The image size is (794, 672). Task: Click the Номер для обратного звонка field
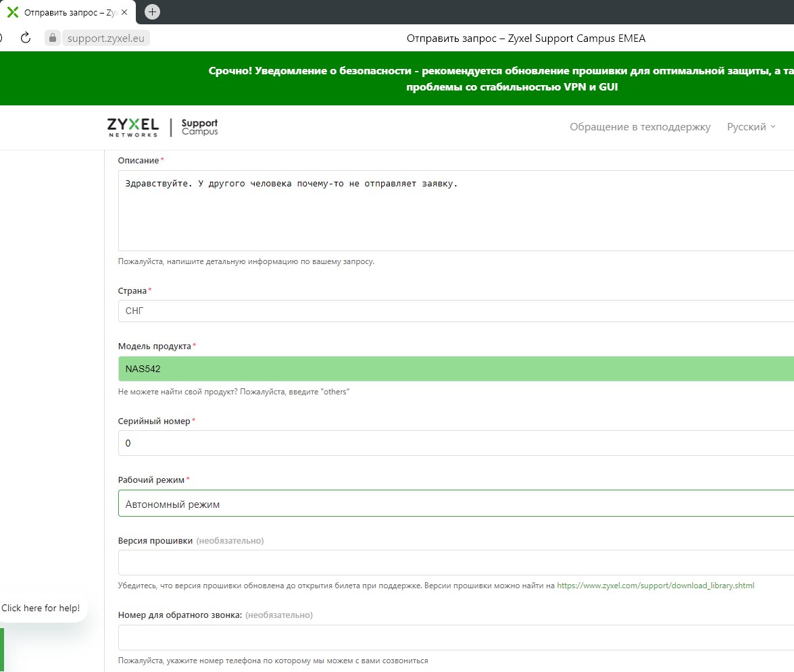tap(455, 638)
